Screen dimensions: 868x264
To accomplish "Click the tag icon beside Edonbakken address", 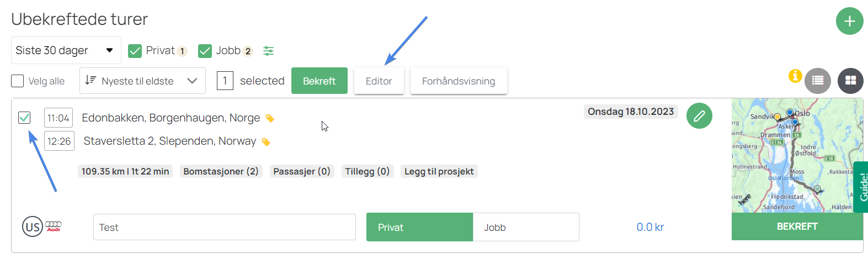I will click(x=270, y=118).
